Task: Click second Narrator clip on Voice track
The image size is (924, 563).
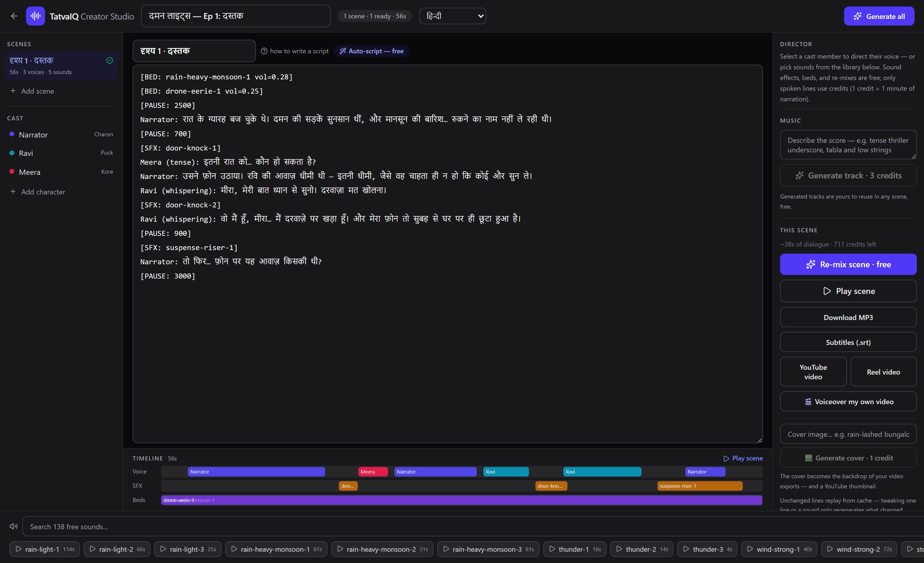Action: click(x=435, y=471)
